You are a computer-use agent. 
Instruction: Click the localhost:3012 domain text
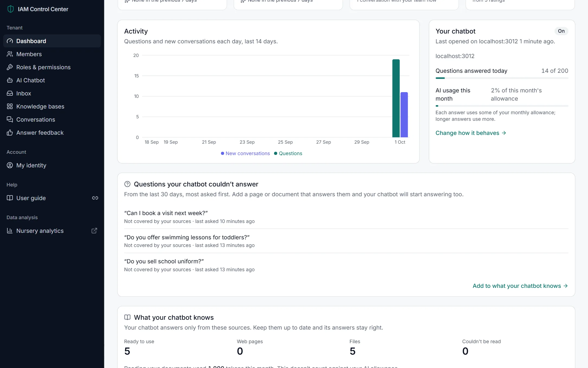tap(455, 56)
